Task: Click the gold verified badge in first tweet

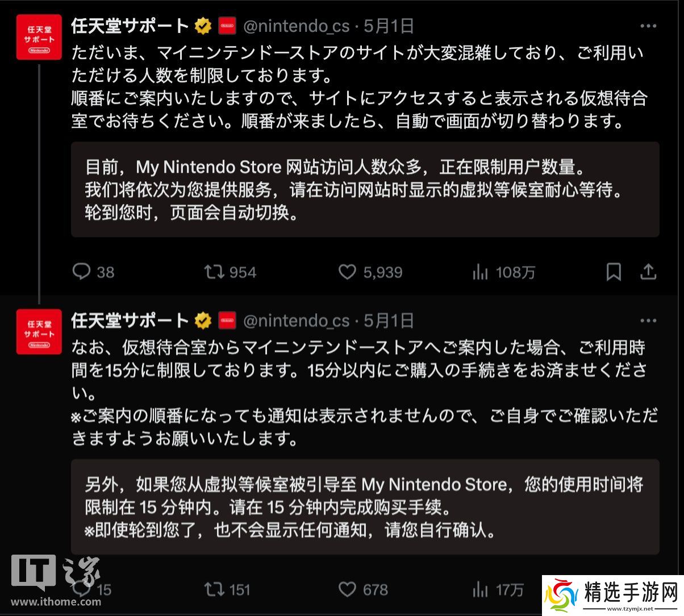Action: 203,26
